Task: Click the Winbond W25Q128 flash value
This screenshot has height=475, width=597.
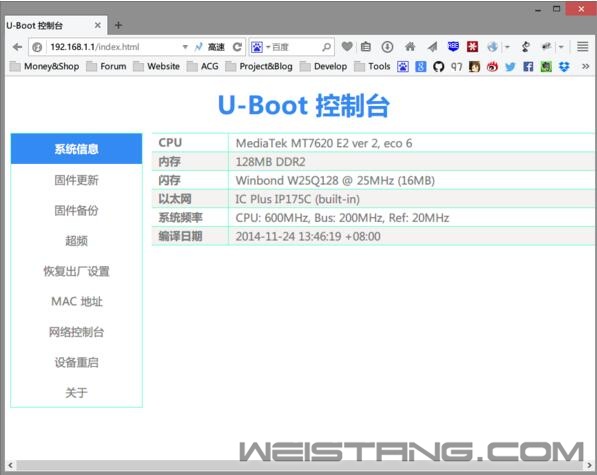Action: (x=411, y=180)
